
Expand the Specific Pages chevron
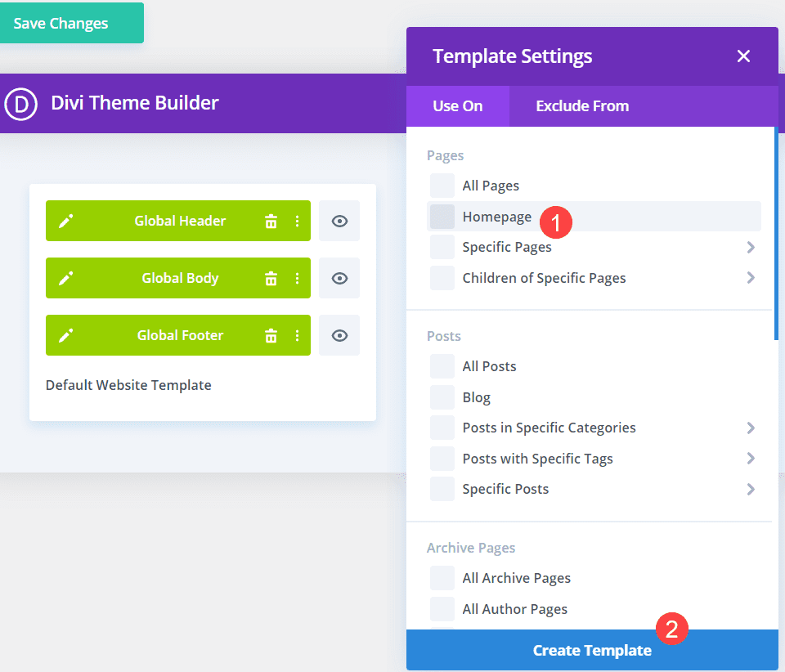coord(751,247)
